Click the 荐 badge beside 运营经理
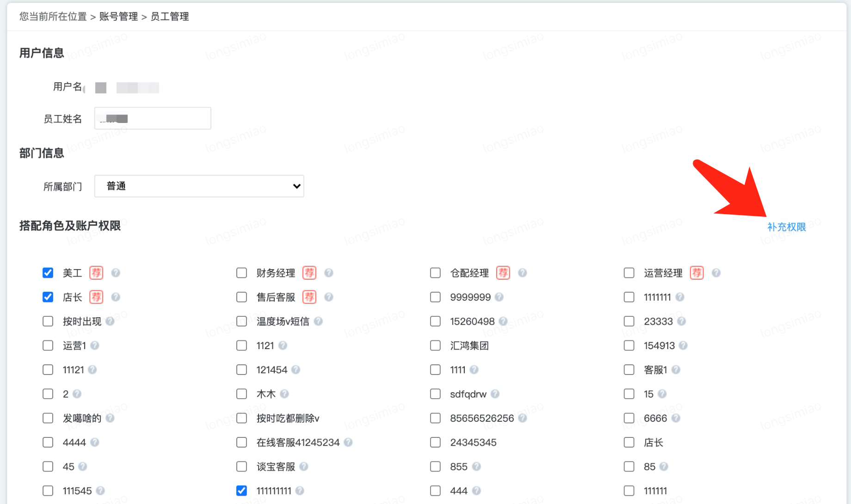Screen dimensions: 851x504 pos(697,273)
